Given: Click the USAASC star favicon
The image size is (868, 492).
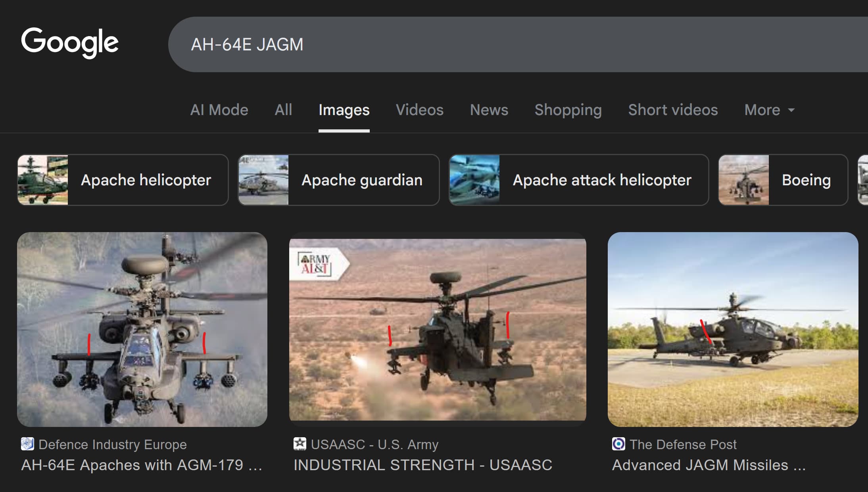Looking at the screenshot, I should (x=300, y=444).
